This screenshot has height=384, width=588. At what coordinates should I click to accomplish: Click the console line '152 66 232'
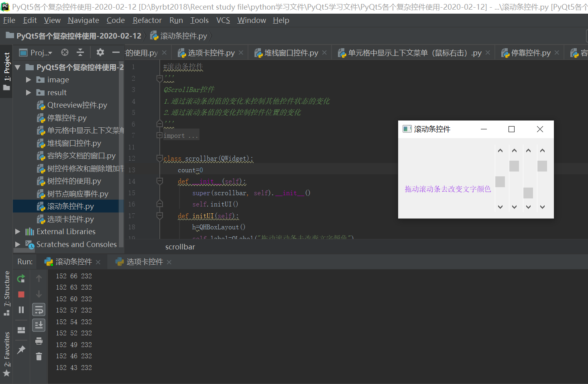pyautogui.click(x=74, y=276)
